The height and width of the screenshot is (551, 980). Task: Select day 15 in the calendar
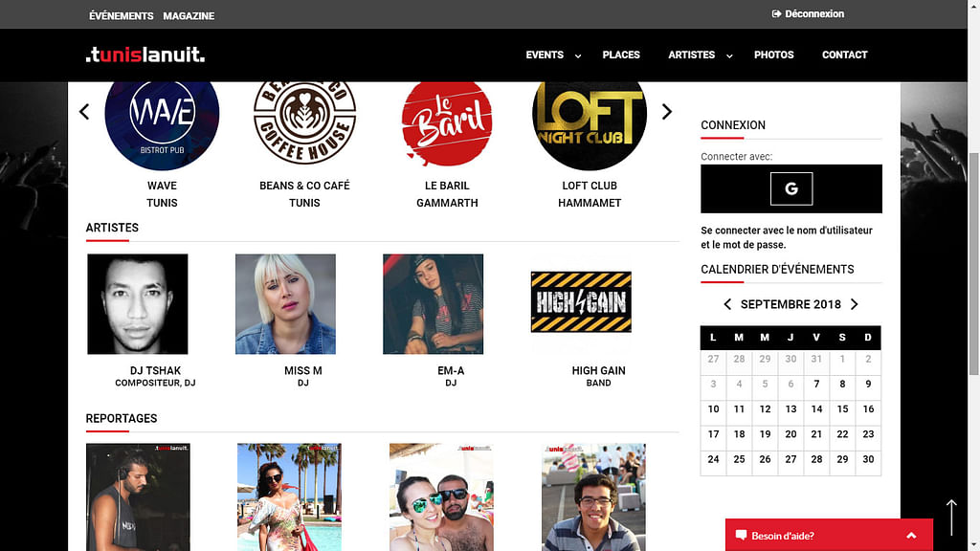point(842,409)
